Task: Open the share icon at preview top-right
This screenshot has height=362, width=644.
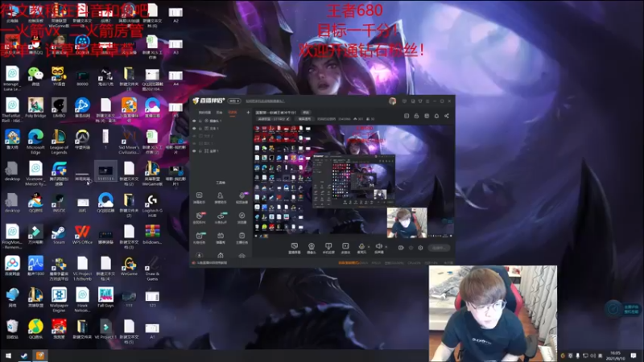Action: [447, 116]
